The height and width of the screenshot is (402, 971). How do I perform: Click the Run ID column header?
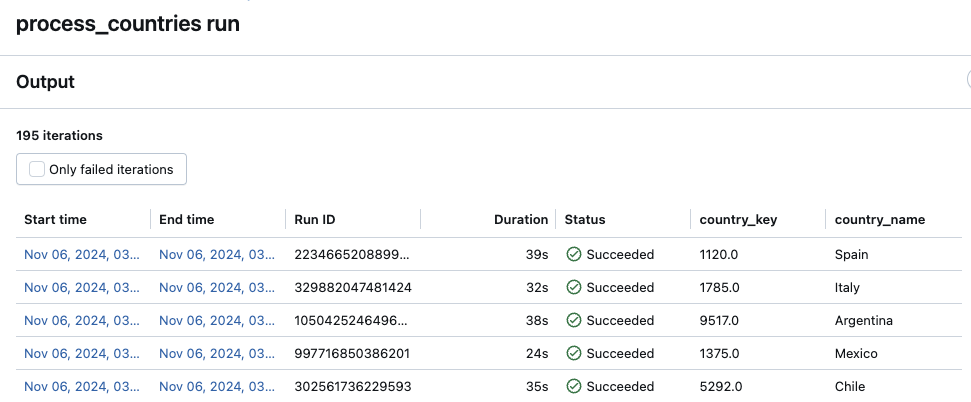click(317, 220)
